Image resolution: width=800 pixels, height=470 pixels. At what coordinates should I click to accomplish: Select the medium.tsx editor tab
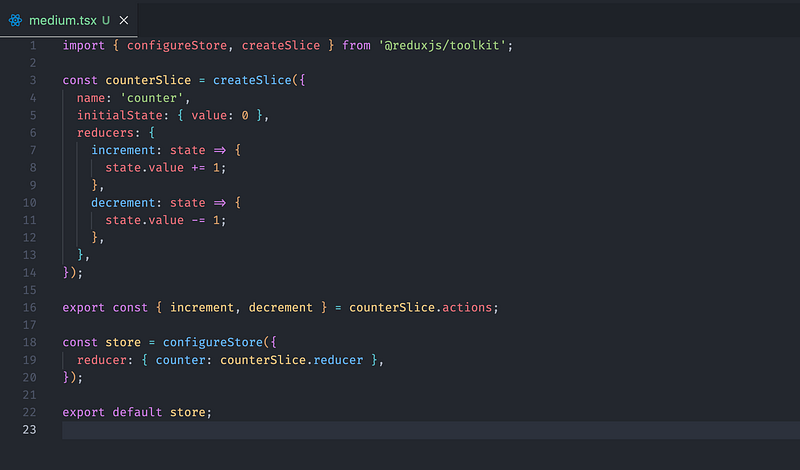tap(68, 20)
